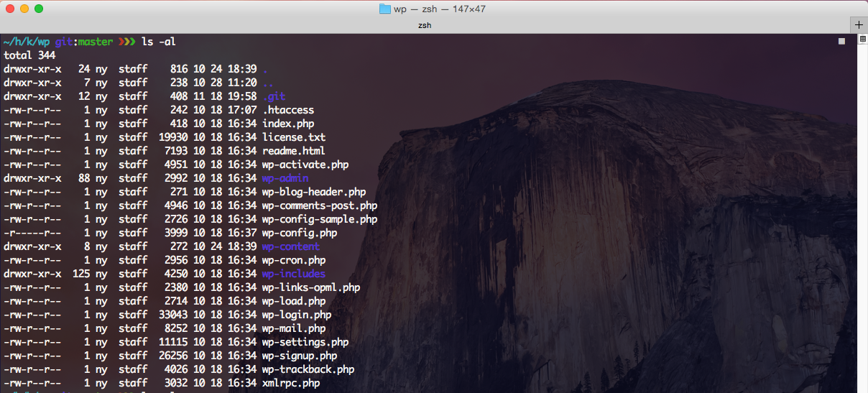Image resolution: width=868 pixels, height=393 pixels.
Task: Click timestamp '11:20' on the '..' row
Action: 242,83
